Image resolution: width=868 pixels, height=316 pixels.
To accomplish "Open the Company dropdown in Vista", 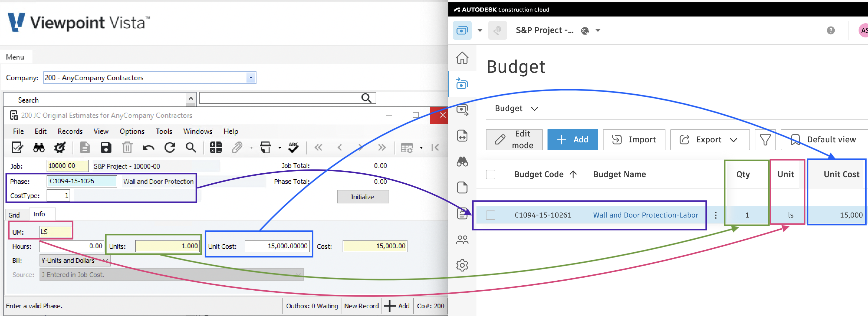I will pyautogui.click(x=251, y=78).
